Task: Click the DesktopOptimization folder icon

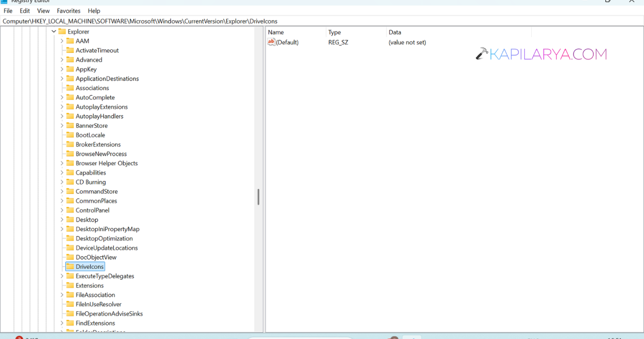Action: coord(70,239)
